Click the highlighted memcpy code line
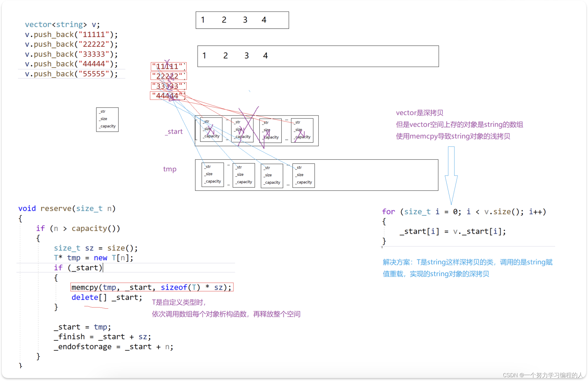 point(151,287)
